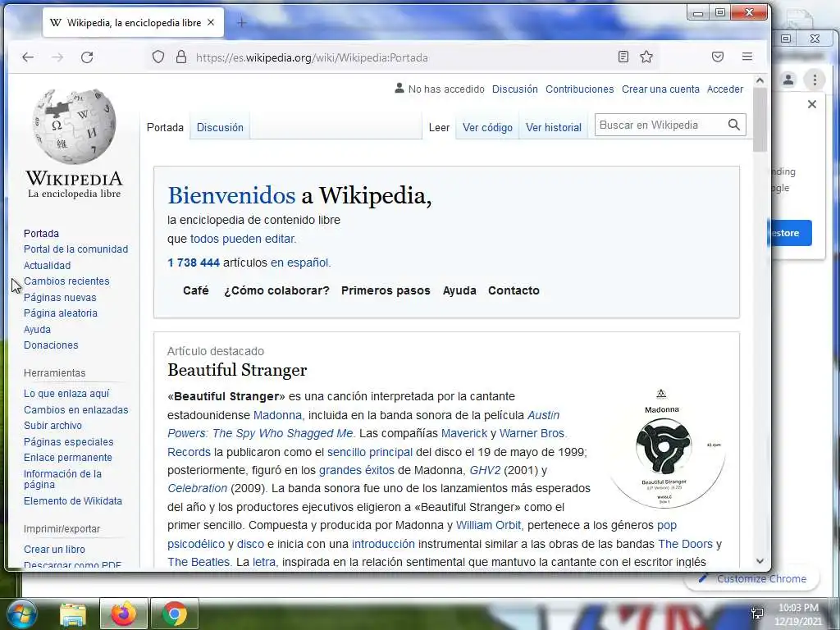840x630 pixels.
Task: Open the Contacto link
Action: click(514, 290)
